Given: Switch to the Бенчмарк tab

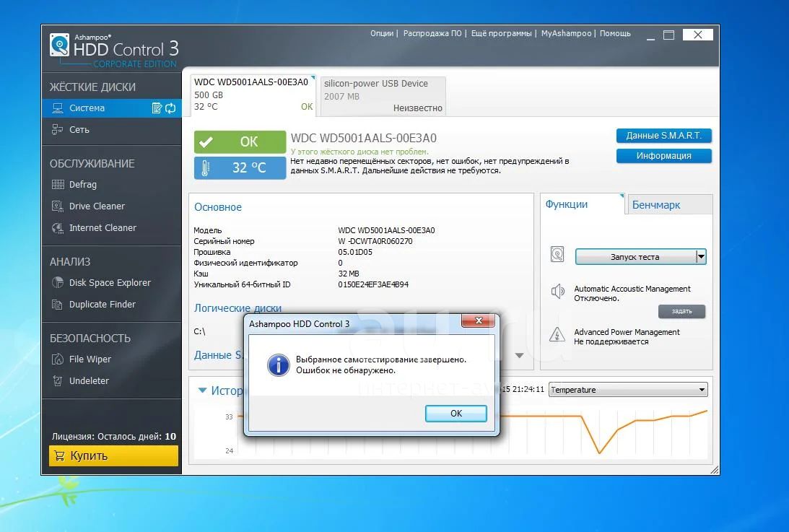Looking at the screenshot, I should coord(669,205).
